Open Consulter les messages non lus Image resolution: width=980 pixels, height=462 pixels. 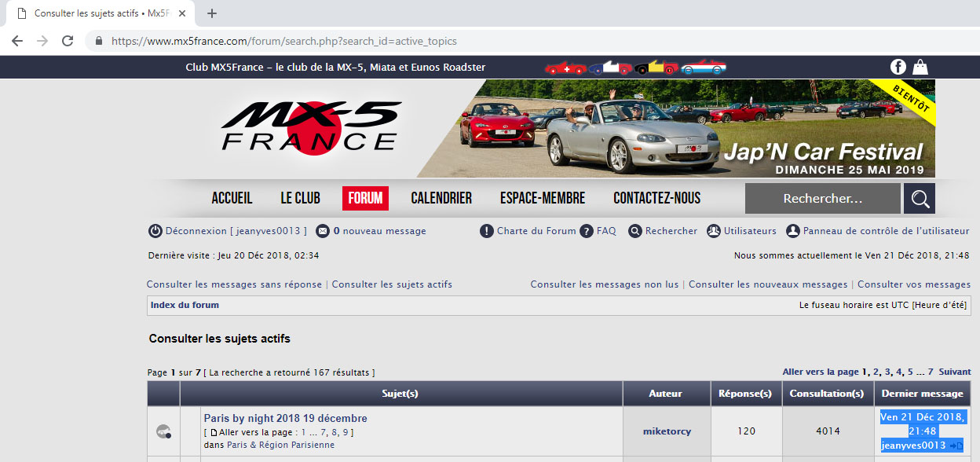pyautogui.click(x=604, y=284)
